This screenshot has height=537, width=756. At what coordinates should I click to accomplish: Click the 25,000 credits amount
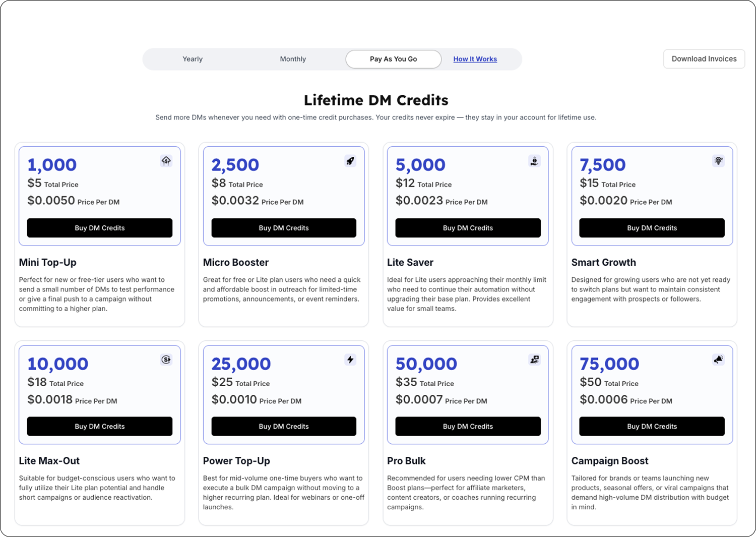pos(241,364)
